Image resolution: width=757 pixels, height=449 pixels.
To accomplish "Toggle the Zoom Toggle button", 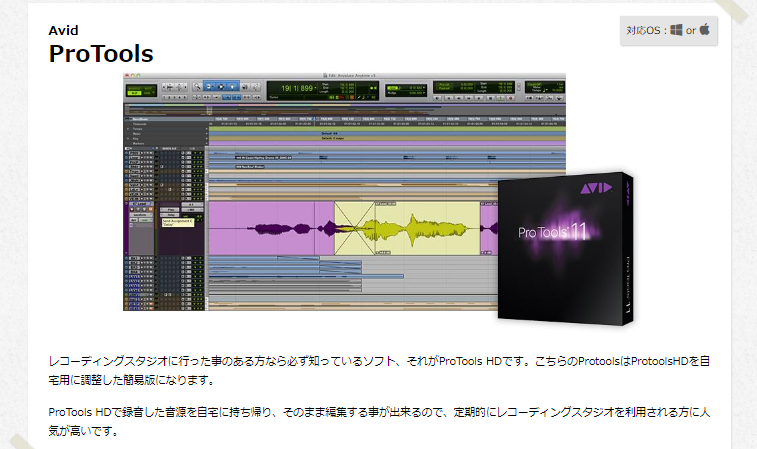I will pyautogui.click(x=196, y=98).
